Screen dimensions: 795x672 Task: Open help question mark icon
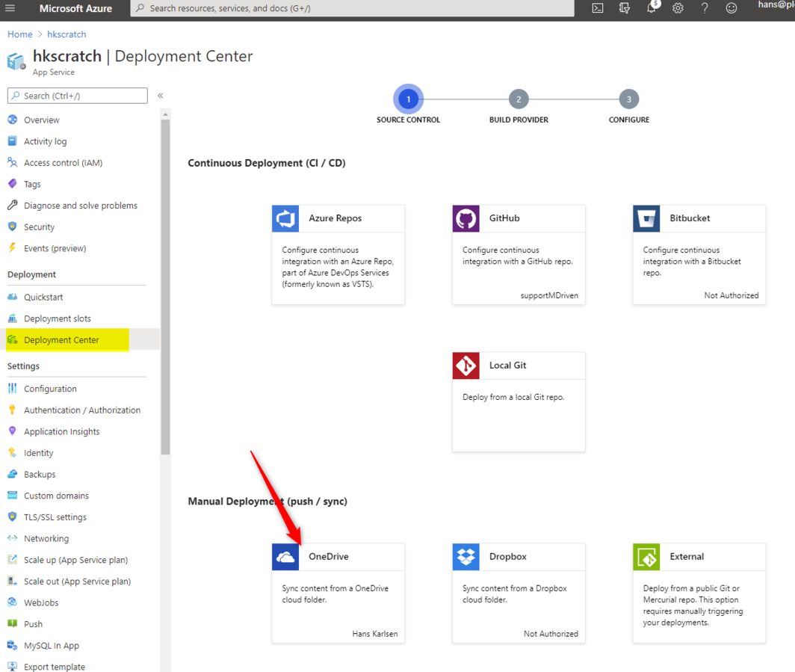click(x=705, y=8)
